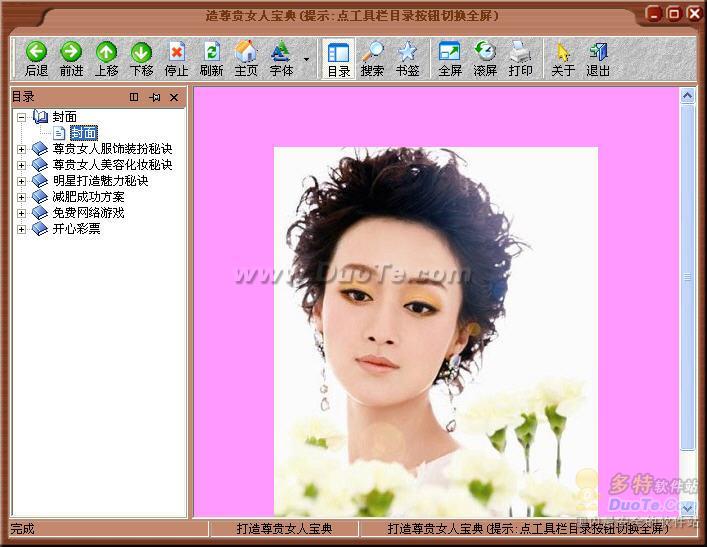707x547 pixels.
Task: Toggle auto-hide pin on the 目录 panel
Action: pos(155,97)
